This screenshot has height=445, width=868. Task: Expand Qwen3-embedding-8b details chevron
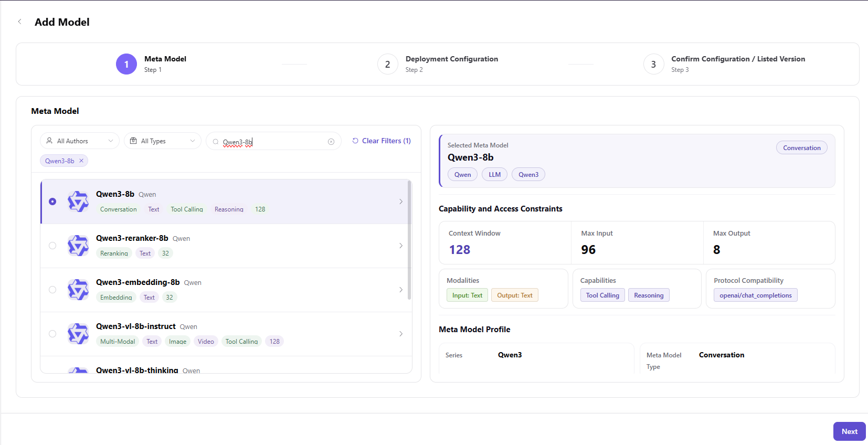coord(401,290)
